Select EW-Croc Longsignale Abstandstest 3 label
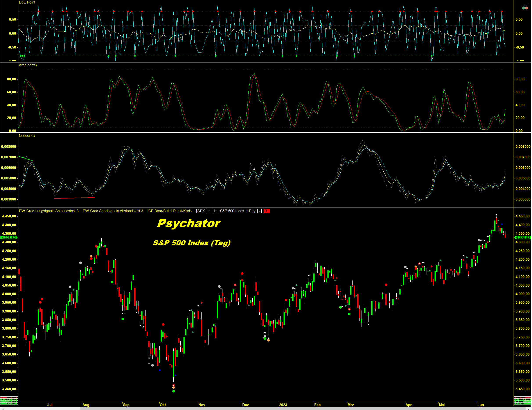The width and height of the screenshot is (532, 410). 49,211
